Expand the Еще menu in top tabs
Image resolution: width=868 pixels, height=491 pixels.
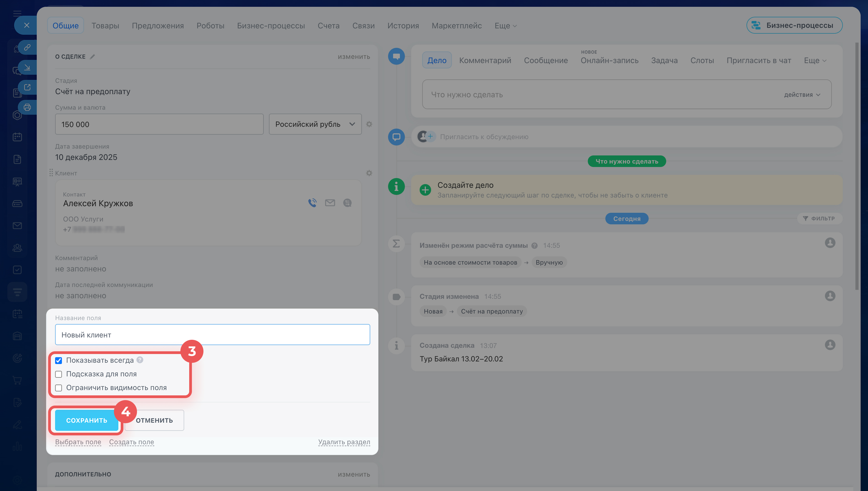tap(505, 26)
